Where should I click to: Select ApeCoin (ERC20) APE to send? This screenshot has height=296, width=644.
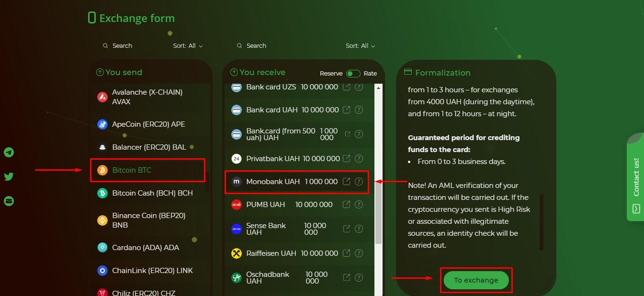point(150,124)
